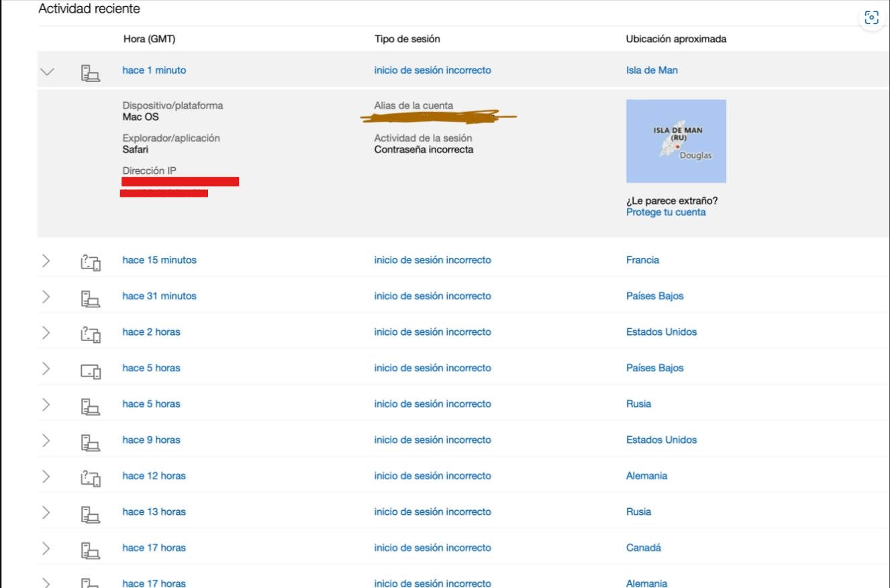This screenshot has height=588, width=890.
Task: Click the 'Francia' location link
Action: coord(642,260)
